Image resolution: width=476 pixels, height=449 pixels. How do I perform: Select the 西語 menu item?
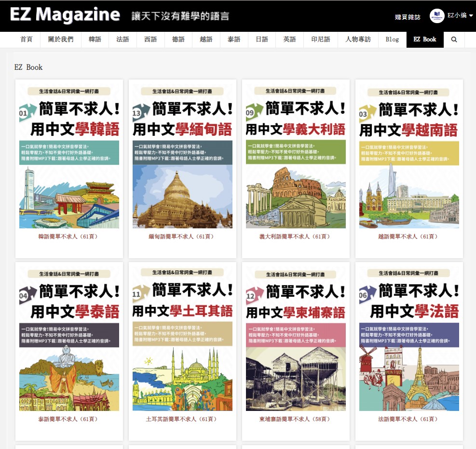pyautogui.click(x=150, y=40)
